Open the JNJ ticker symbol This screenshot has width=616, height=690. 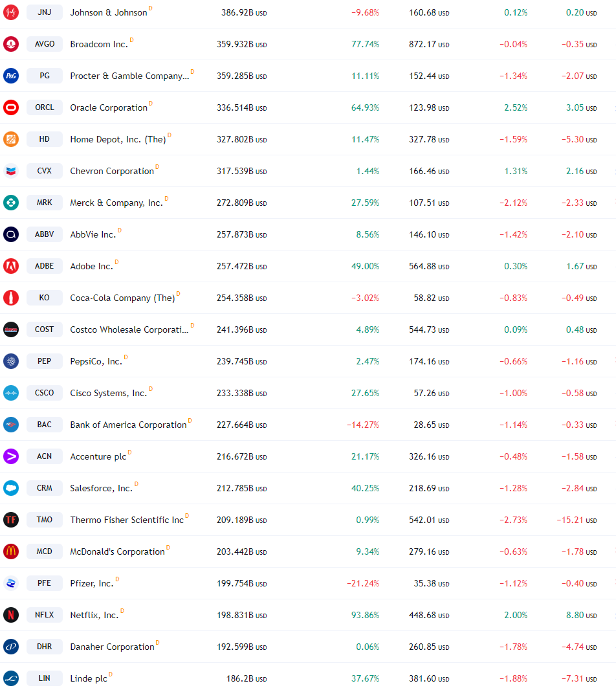click(x=45, y=12)
